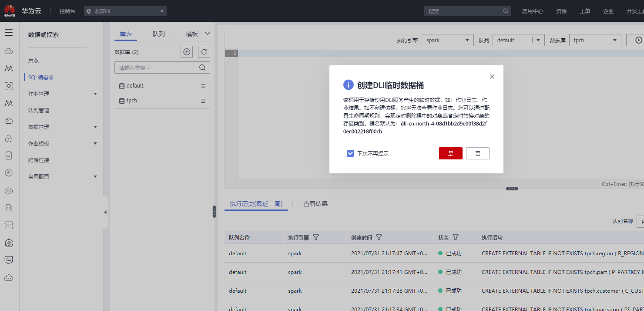The image size is (644, 311).
Task: Open 队列管理 in sidebar
Action: (39, 111)
